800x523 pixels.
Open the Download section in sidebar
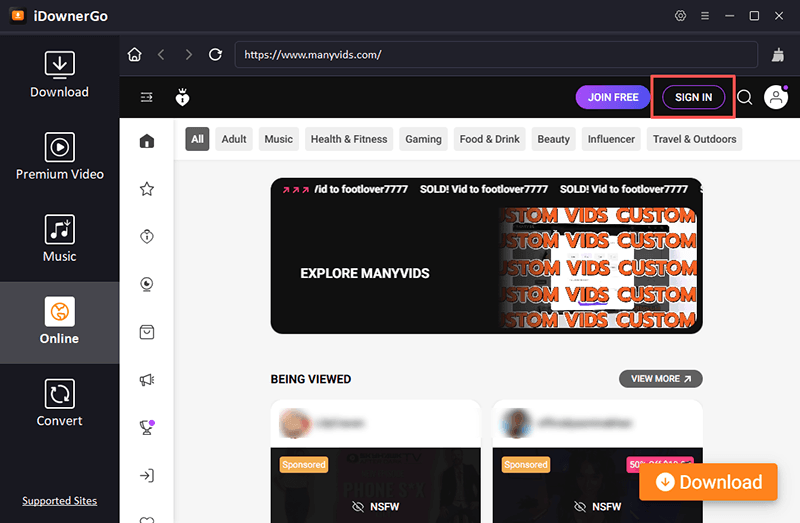click(59, 74)
